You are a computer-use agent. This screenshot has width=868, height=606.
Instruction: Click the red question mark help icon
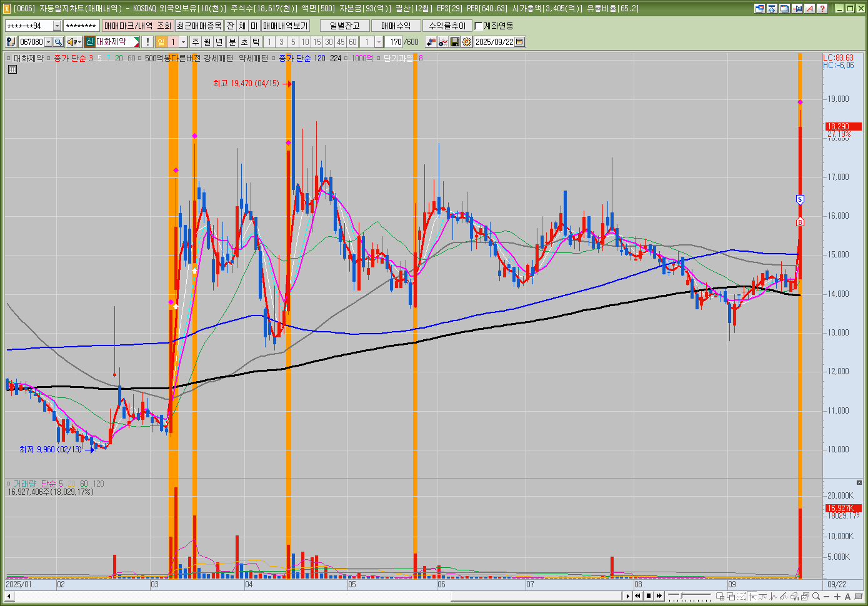[x=822, y=8]
